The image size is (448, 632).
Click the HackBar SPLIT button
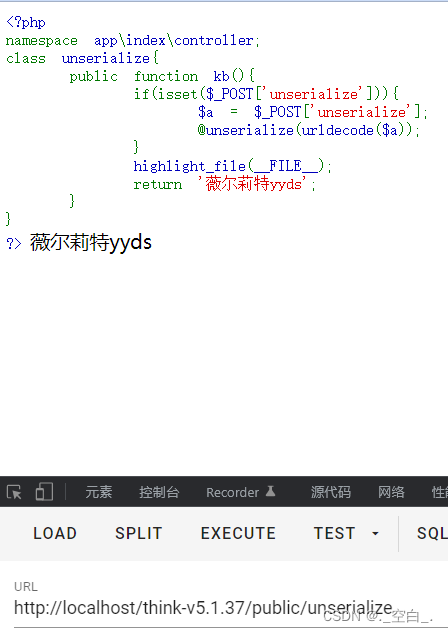[x=139, y=533]
